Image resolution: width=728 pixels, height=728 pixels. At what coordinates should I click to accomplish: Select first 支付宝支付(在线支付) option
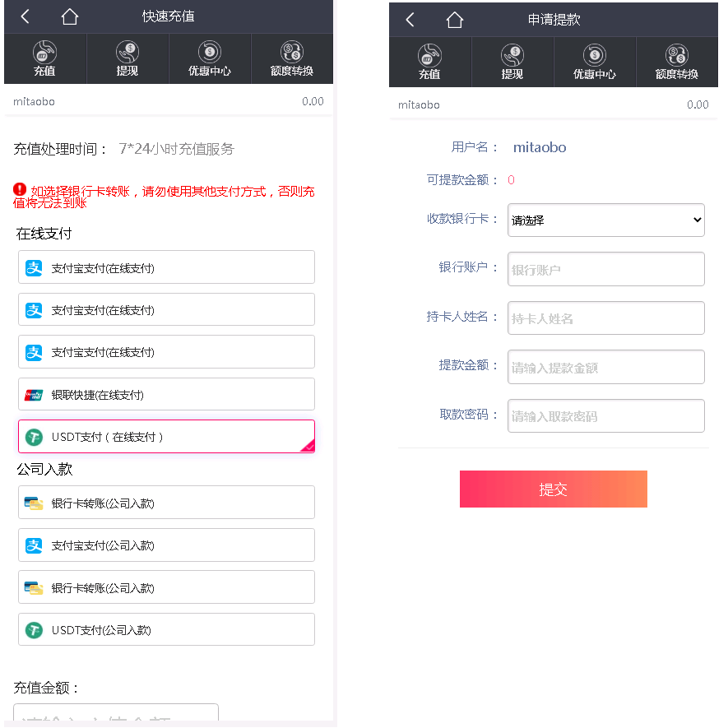[x=166, y=267]
